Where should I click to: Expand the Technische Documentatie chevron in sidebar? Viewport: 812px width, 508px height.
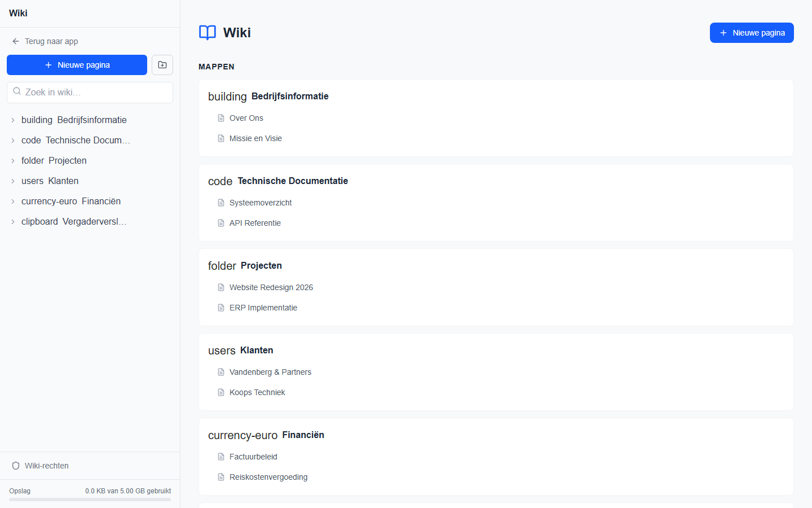[13, 141]
